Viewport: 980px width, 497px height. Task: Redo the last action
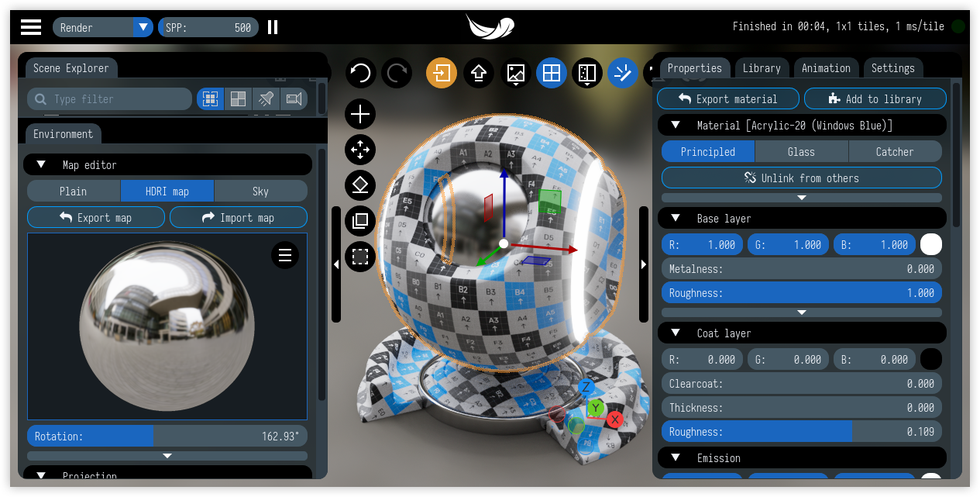[x=397, y=74]
